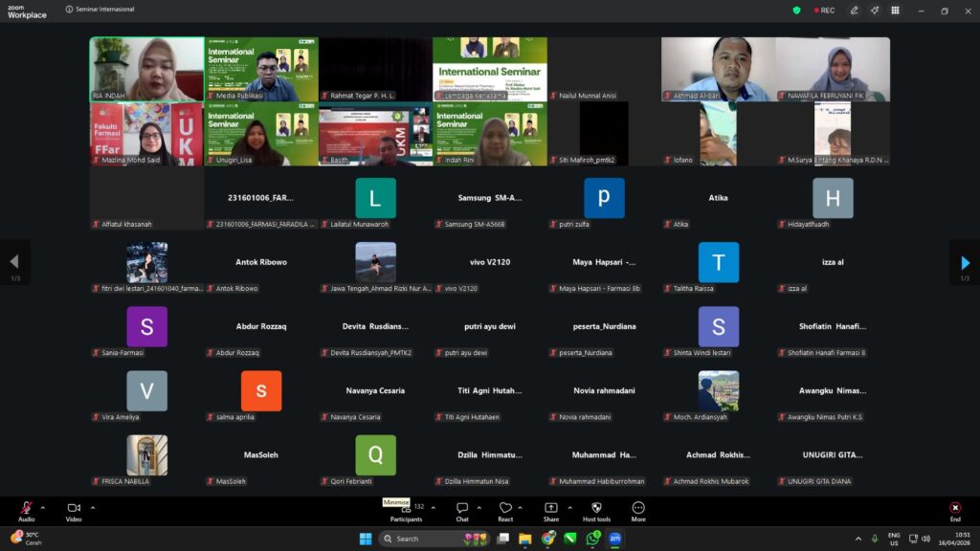This screenshot has height=551, width=980.
Task: Expand the Share options arrow
Action: coord(569,507)
